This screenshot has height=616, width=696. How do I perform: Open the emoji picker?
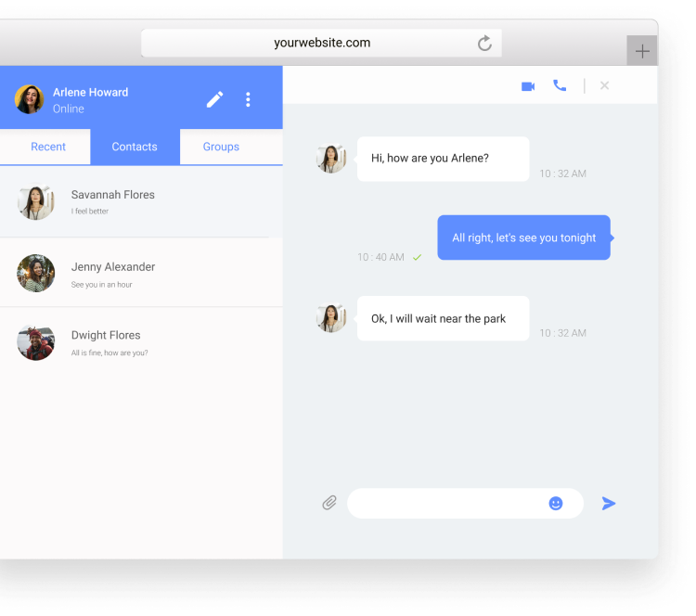tap(556, 503)
